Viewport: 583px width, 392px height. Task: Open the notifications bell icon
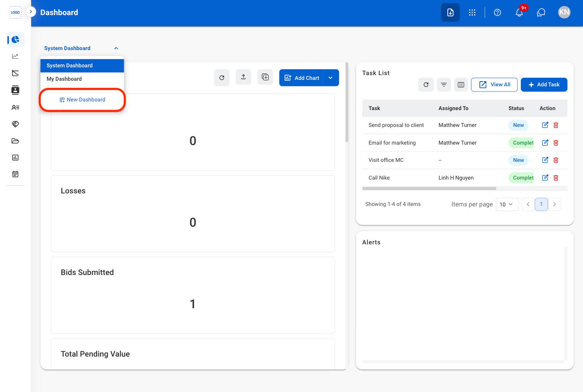[519, 13]
